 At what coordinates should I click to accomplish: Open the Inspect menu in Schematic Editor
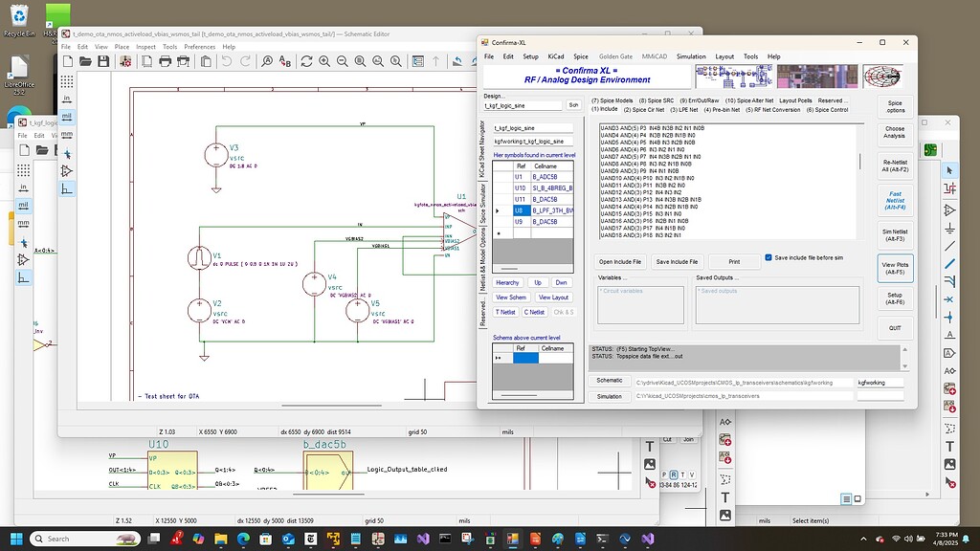(x=145, y=47)
